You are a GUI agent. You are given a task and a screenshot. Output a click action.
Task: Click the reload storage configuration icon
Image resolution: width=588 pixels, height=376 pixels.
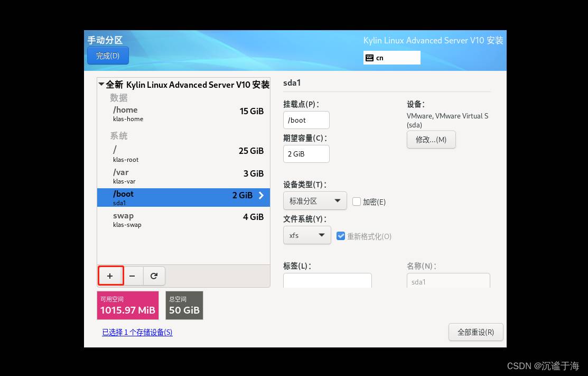154,276
